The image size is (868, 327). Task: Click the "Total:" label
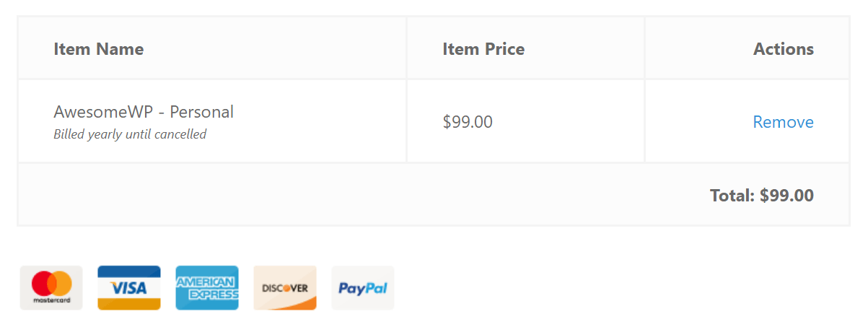point(732,196)
